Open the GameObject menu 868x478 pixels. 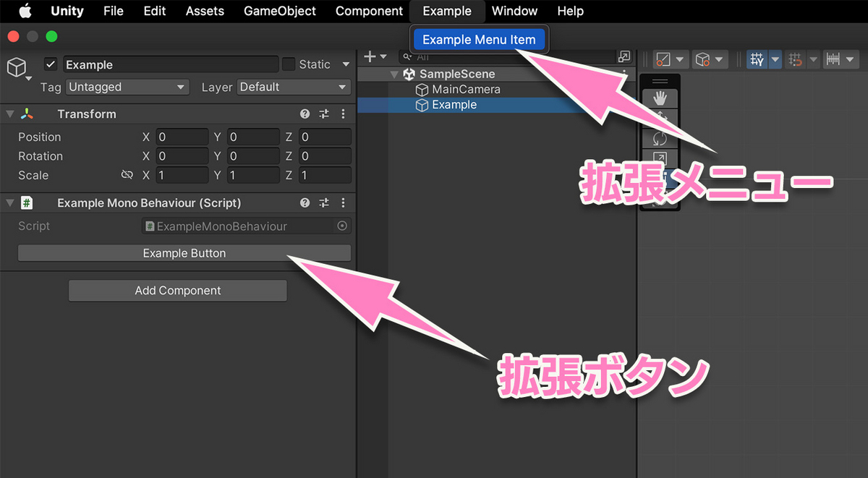(280, 11)
